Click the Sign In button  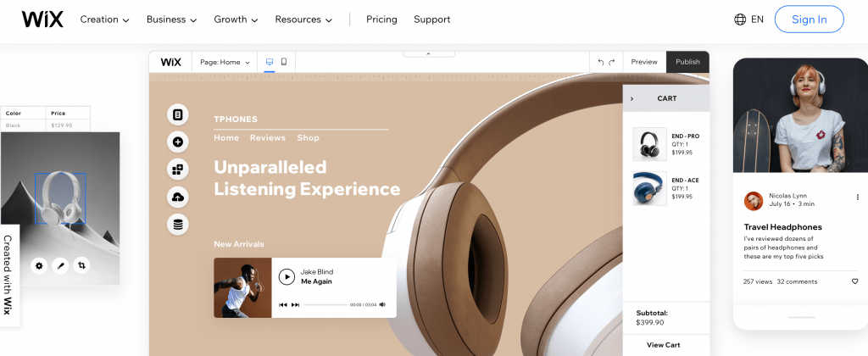pos(809,19)
